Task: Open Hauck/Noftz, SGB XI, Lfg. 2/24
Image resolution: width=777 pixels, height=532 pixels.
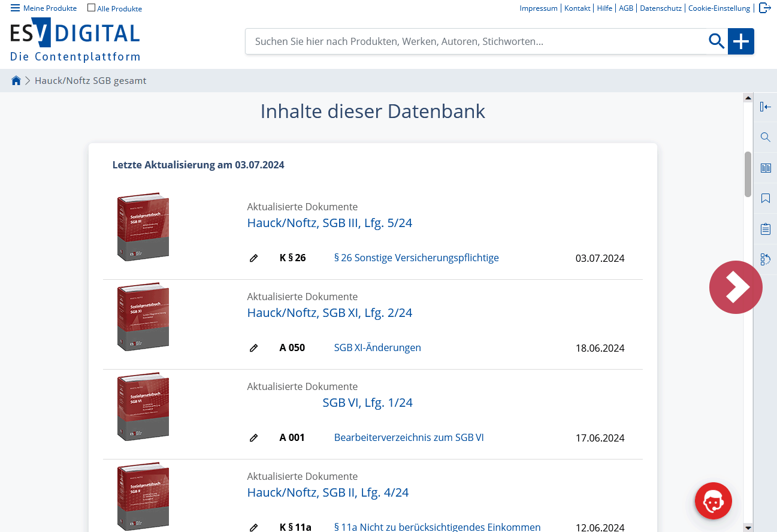Action: pyautogui.click(x=329, y=313)
